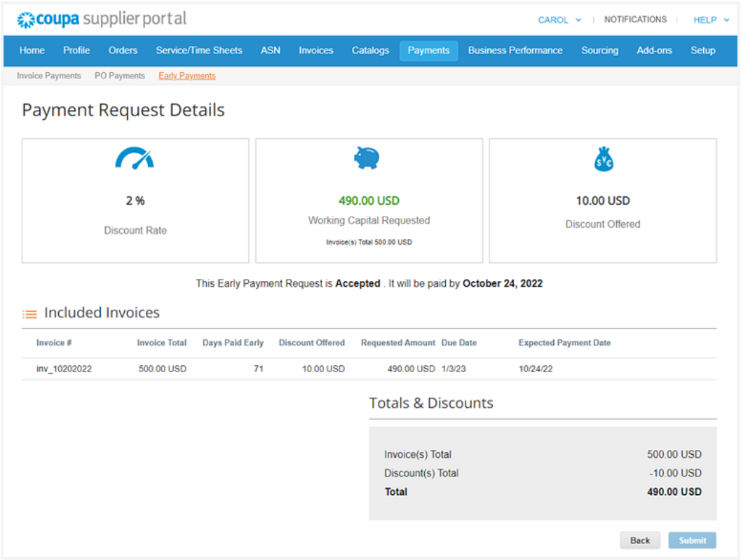Screen dimensions: 741x560
Task: Click the money bag discount icon
Action: point(604,159)
